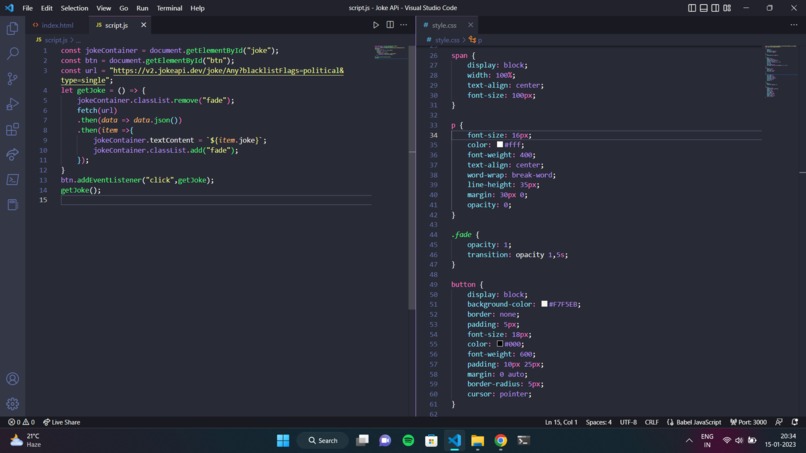Click the style.css minimap

[x=780, y=71]
